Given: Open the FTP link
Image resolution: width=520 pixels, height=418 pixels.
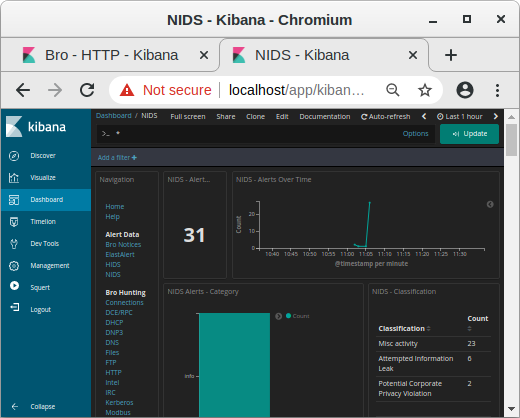Looking at the screenshot, I should click(111, 363).
